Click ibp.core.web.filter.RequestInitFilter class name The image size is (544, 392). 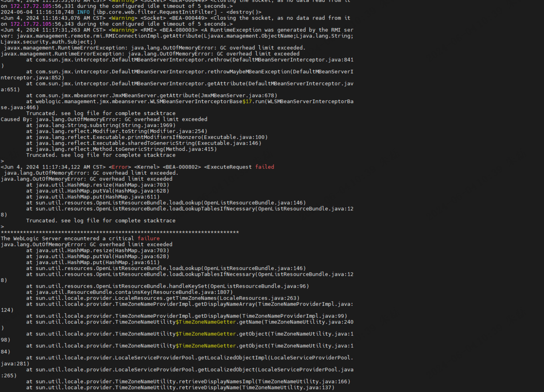(156, 12)
